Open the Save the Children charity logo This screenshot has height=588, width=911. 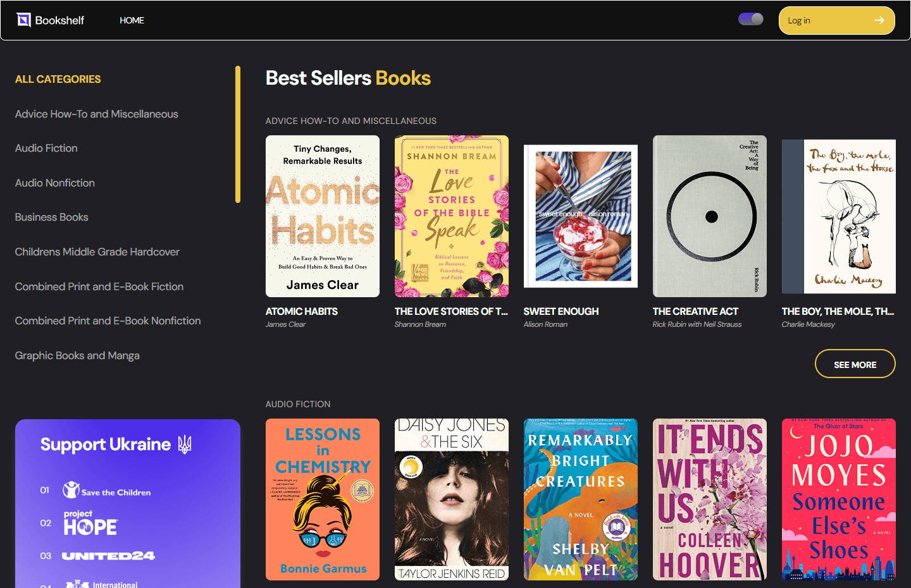click(x=106, y=490)
